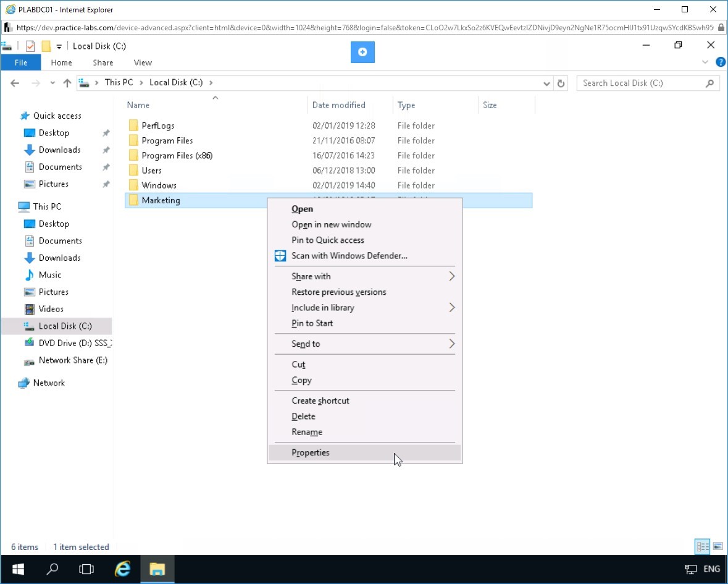This screenshot has height=584, width=728.
Task: Switch to the Share ribbon tab
Action: click(103, 62)
